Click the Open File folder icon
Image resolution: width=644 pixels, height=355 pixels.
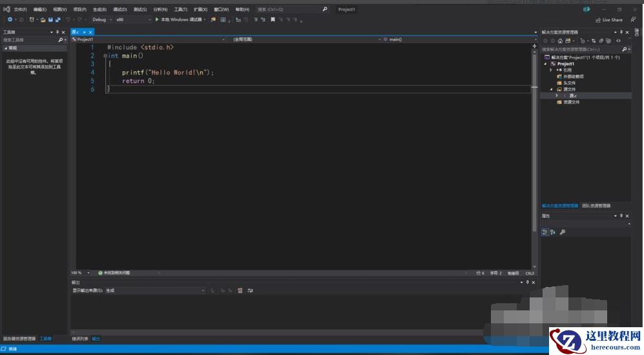tap(43, 20)
